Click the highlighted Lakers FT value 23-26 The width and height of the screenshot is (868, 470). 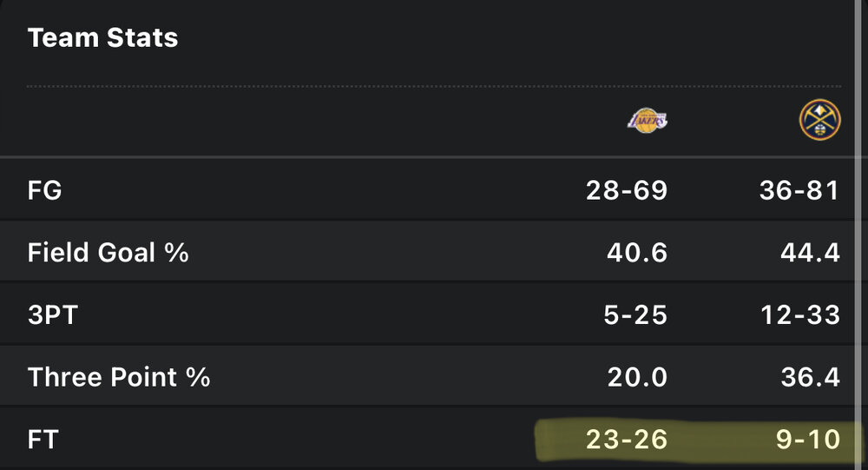[x=627, y=440]
